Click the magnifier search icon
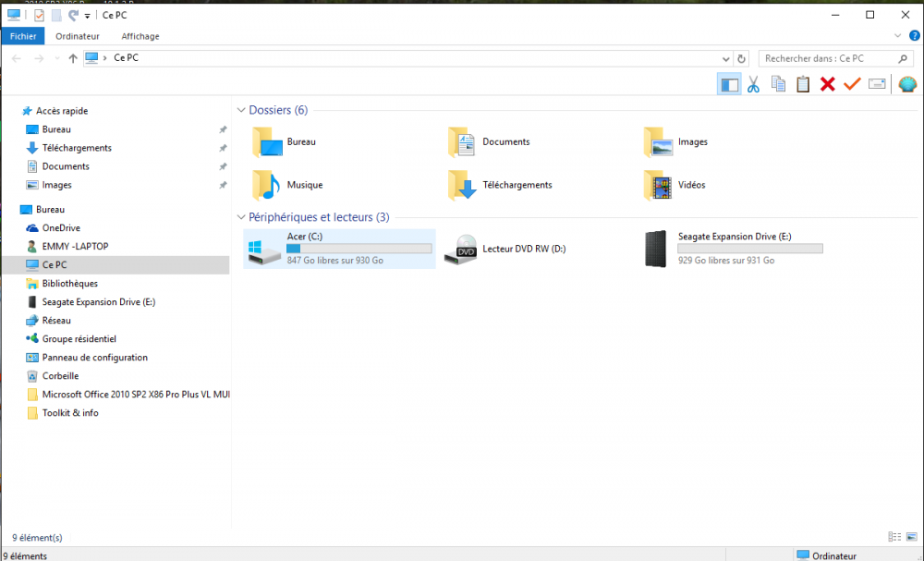Screen dimensions: 924x561 [x=902, y=58]
